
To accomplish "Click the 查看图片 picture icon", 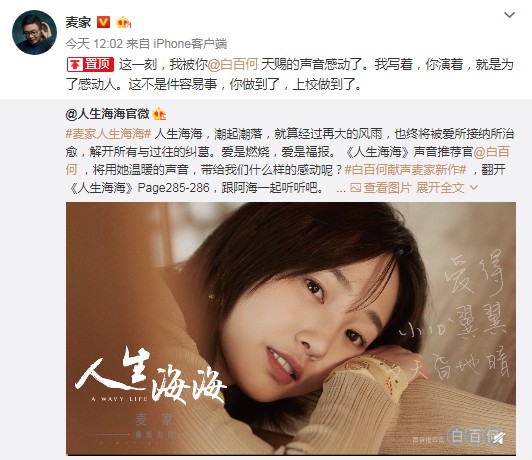I will click(355, 188).
